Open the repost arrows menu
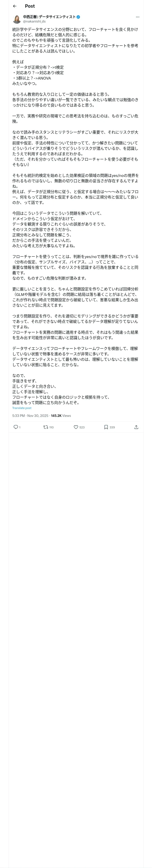This screenshot has height=868, width=152. pyautogui.click(x=45, y=427)
